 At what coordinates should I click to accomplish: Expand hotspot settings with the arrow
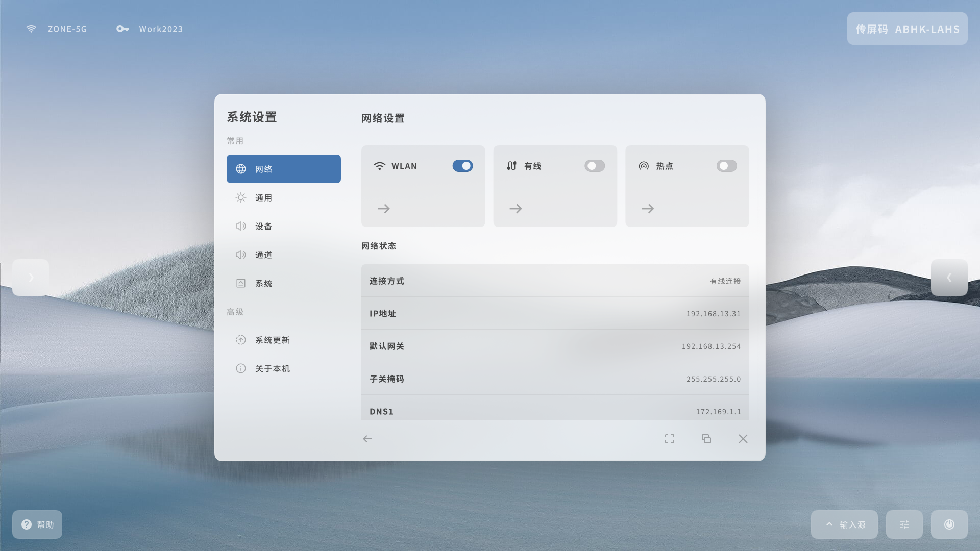(648, 208)
